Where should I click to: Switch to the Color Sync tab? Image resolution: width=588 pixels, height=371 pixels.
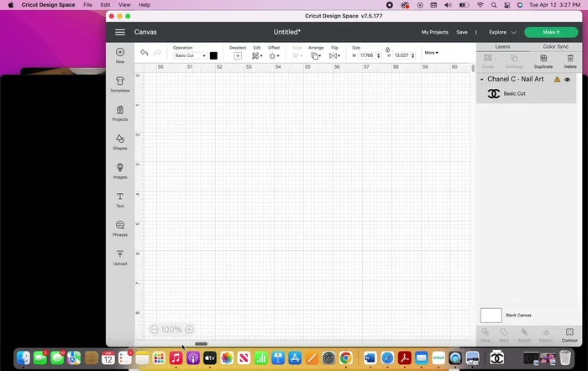(x=555, y=47)
